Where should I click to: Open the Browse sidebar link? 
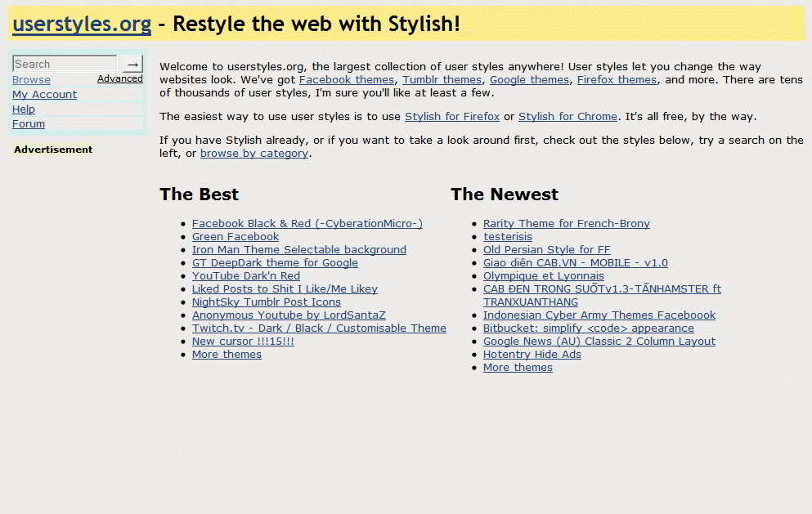point(32,80)
